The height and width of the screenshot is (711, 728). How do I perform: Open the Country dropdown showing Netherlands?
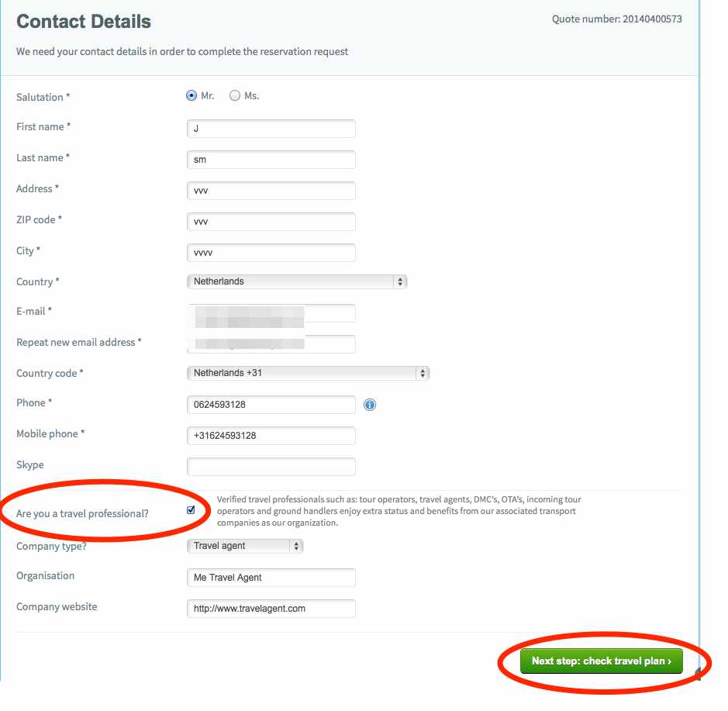(x=298, y=281)
